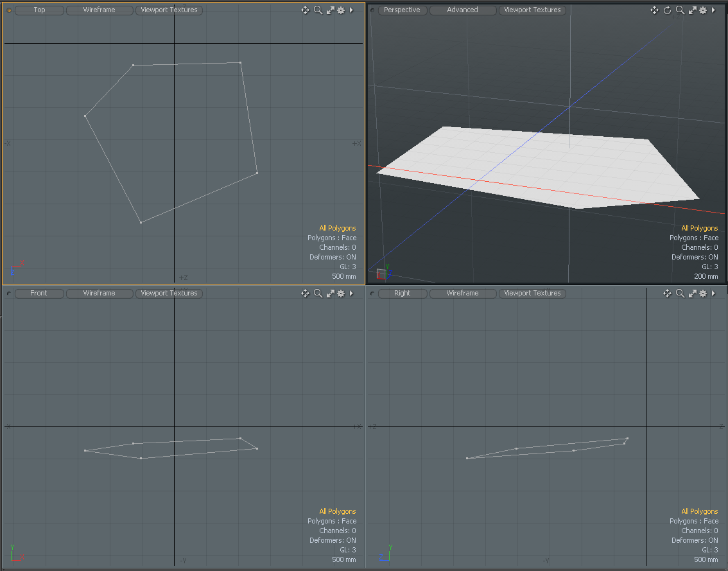
Task: Expand the arrow menu in the Right viewport header
Action: point(713,294)
